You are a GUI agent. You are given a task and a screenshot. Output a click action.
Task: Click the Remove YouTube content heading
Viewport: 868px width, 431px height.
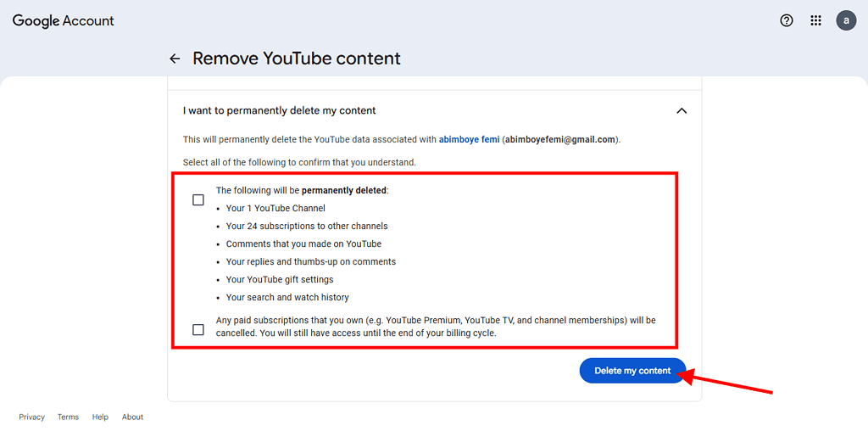297,59
